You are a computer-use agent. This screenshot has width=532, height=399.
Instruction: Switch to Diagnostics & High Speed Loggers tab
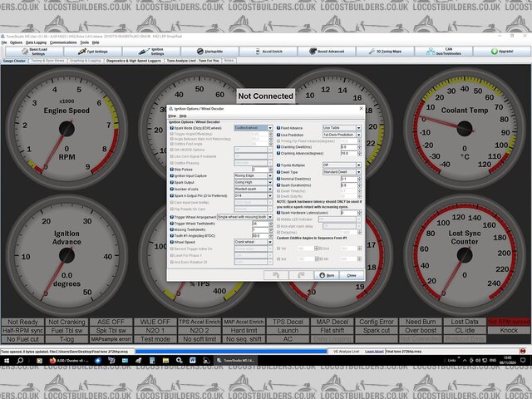pos(134,61)
